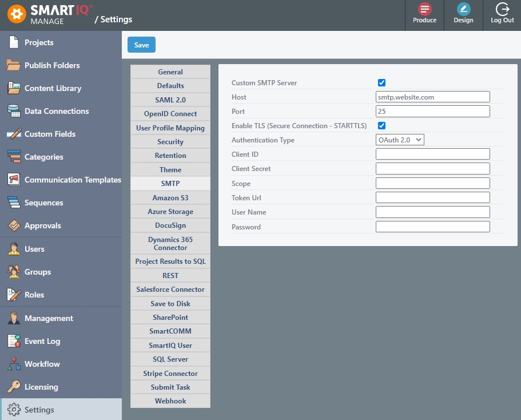
Task: Open the Sequences icon
Action: coord(14,203)
